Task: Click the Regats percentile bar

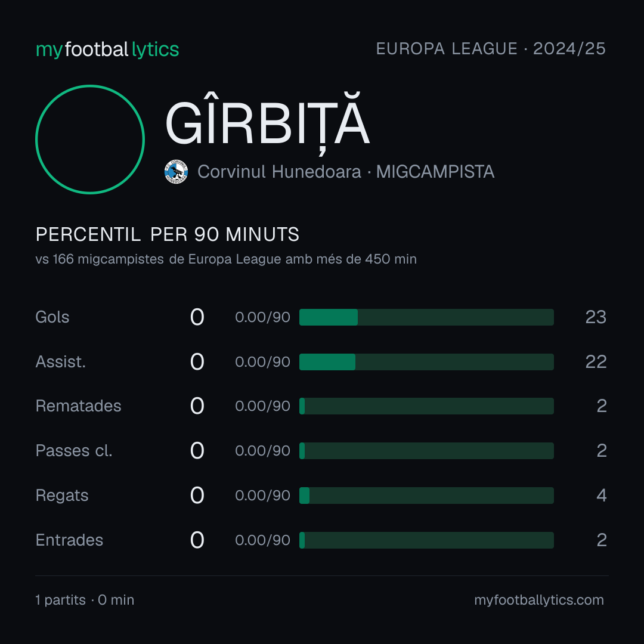Action: pyautogui.click(x=426, y=496)
